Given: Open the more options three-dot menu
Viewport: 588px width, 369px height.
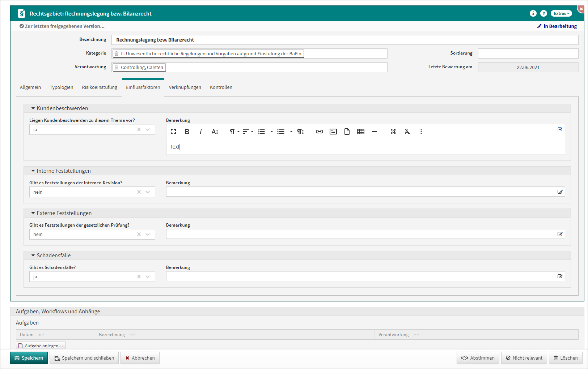Looking at the screenshot, I should 421,132.
